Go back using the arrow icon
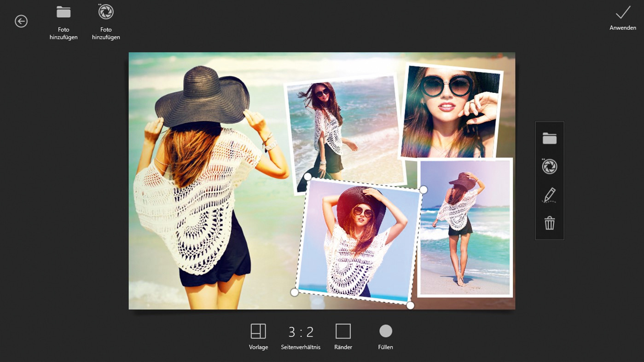This screenshot has height=362, width=644. pyautogui.click(x=21, y=21)
